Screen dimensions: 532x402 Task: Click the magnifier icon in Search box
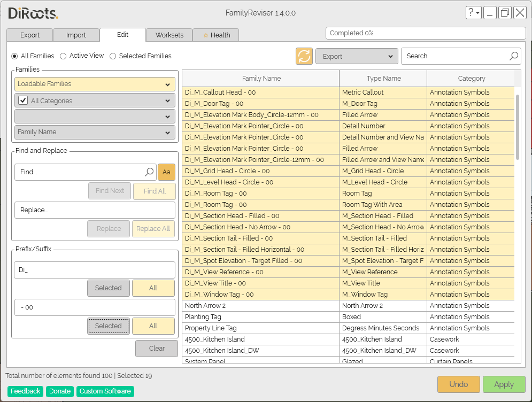click(x=513, y=56)
